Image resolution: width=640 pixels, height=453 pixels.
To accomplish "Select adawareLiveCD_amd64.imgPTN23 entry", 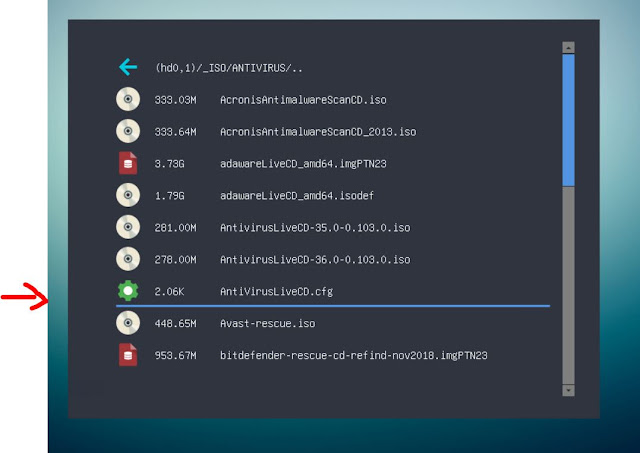I will [x=303, y=164].
